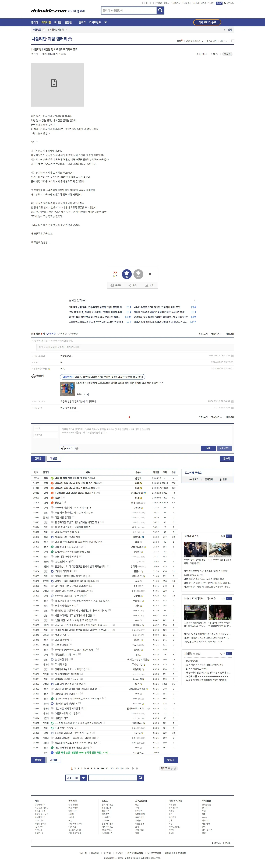Click the 디시 로터리 응모 button
Viewport: 265px width, 868px height.
[x=207, y=22]
